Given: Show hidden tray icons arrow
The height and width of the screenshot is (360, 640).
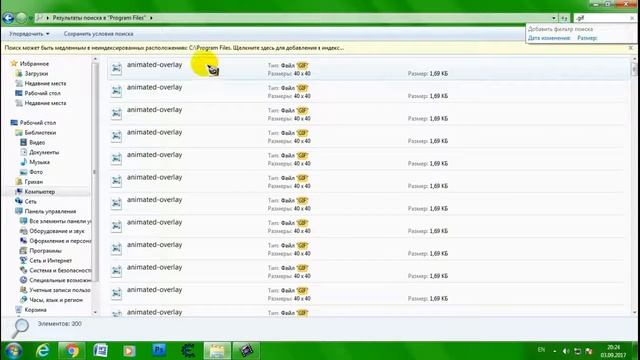Looking at the screenshot, I should click(554, 351).
